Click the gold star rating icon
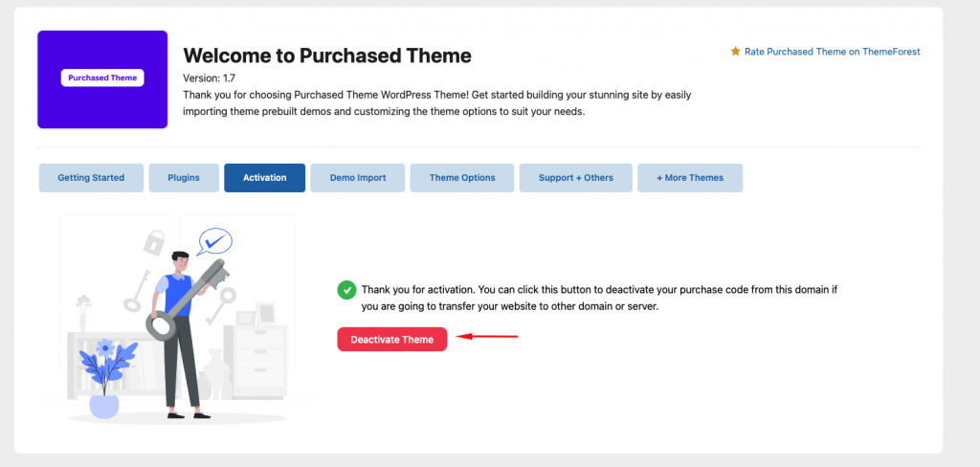The height and width of the screenshot is (467, 980). tap(735, 52)
